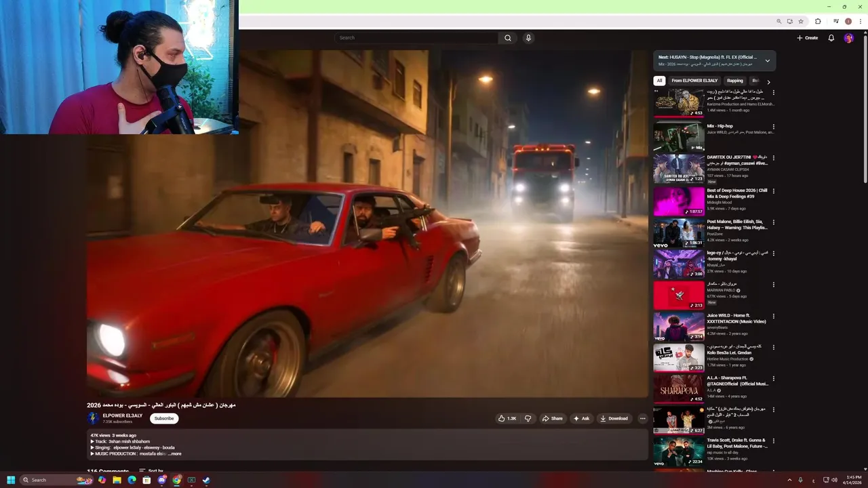Like the video with thumbs up
Screen dimensions: 868x488
click(x=507, y=418)
